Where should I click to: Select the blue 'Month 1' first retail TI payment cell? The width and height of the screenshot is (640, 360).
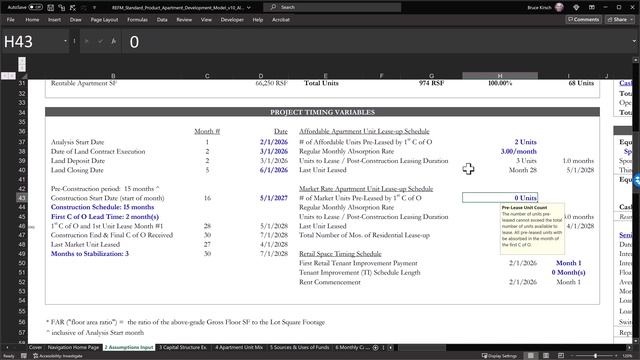click(569, 263)
